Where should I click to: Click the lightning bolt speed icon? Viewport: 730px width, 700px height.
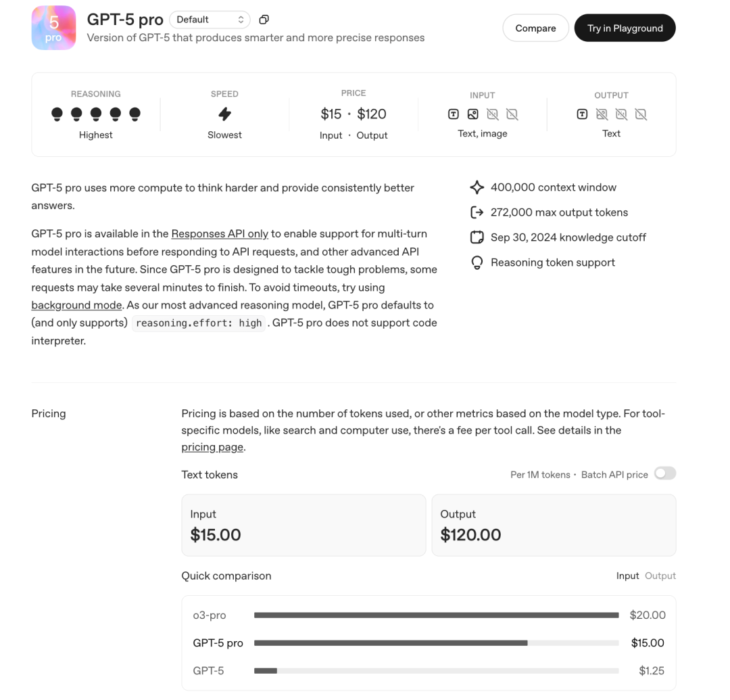coord(224,114)
